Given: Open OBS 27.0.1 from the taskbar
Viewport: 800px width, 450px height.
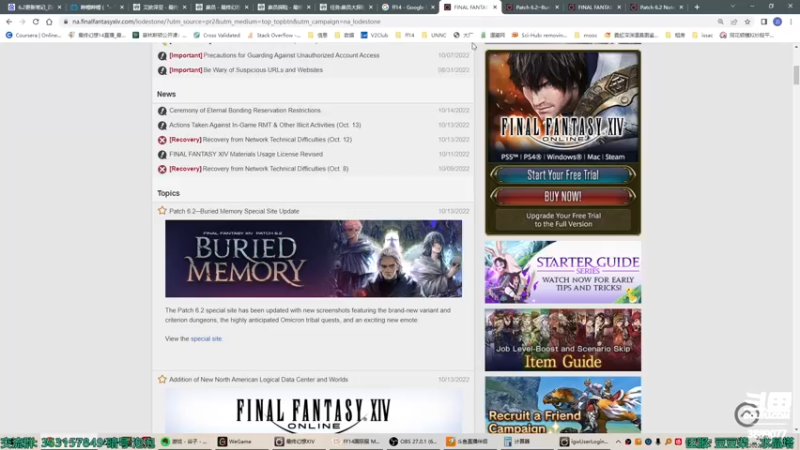Looking at the screenshot, I should [x=413, y=441].
